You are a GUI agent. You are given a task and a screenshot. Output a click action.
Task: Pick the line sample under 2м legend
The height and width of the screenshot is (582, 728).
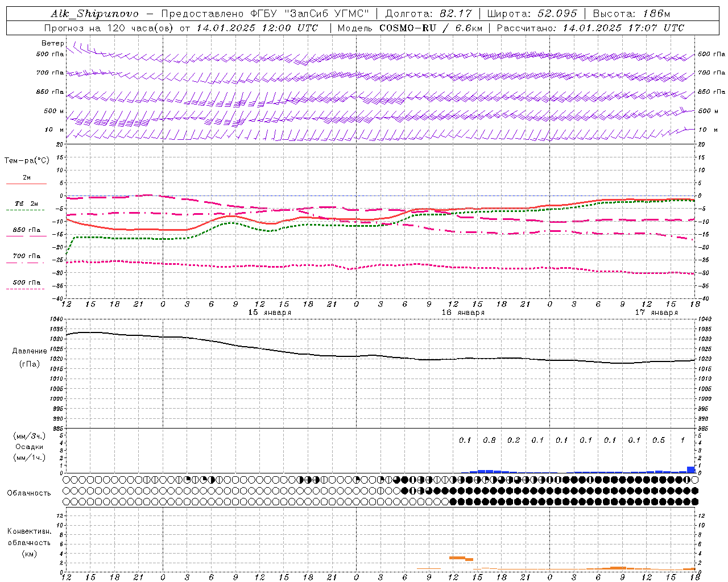26,184
